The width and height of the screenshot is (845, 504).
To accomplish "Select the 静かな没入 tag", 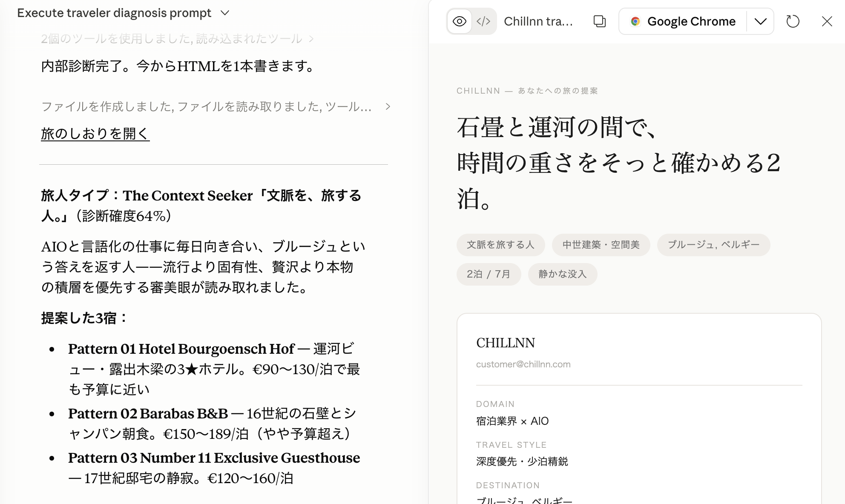I will tap(563, 274).
